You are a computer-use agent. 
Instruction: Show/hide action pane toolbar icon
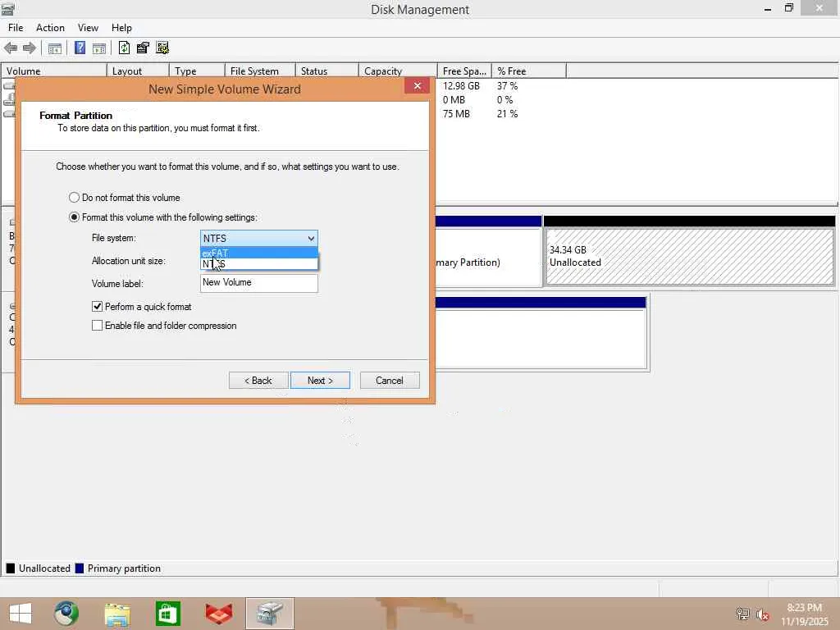point(99,48)
